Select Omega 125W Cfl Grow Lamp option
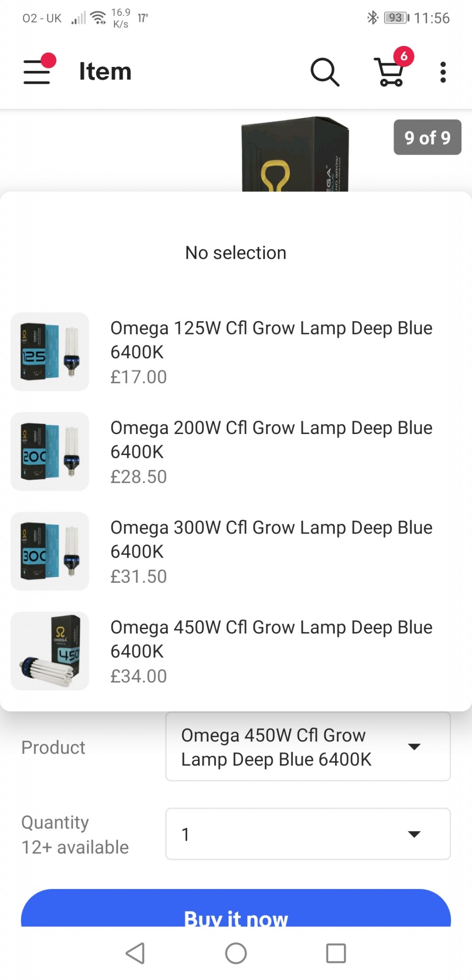This screenshot has height=980, width=472. point(271,352)
